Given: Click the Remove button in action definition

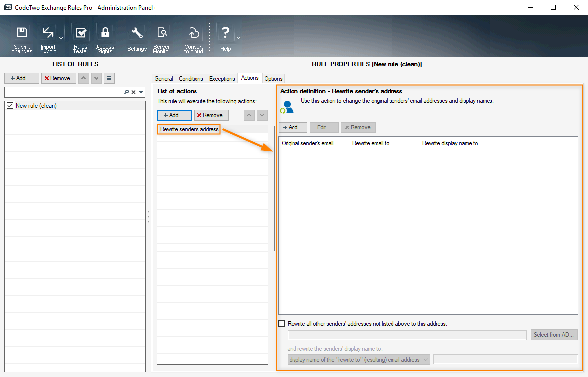Looking at the screenshot, I should point(358,127).
